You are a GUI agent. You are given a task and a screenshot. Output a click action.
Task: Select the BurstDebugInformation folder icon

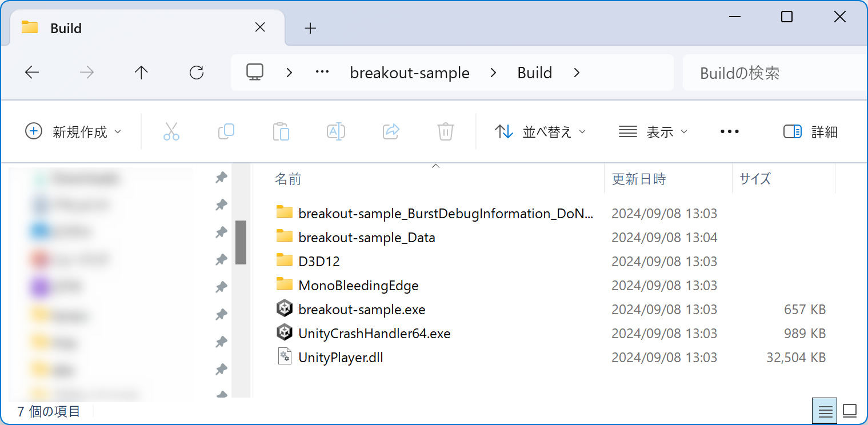coord(285,213)
